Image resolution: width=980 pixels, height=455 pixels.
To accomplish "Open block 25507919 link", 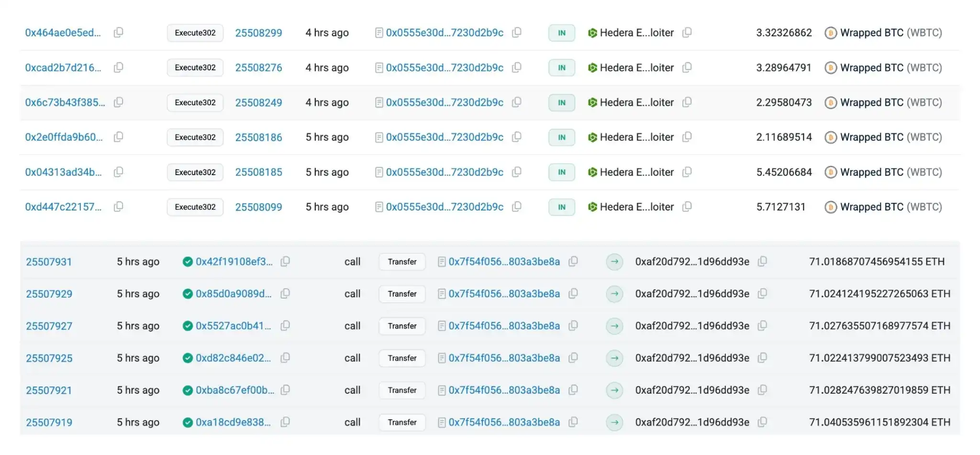I will tap(49, 422).
